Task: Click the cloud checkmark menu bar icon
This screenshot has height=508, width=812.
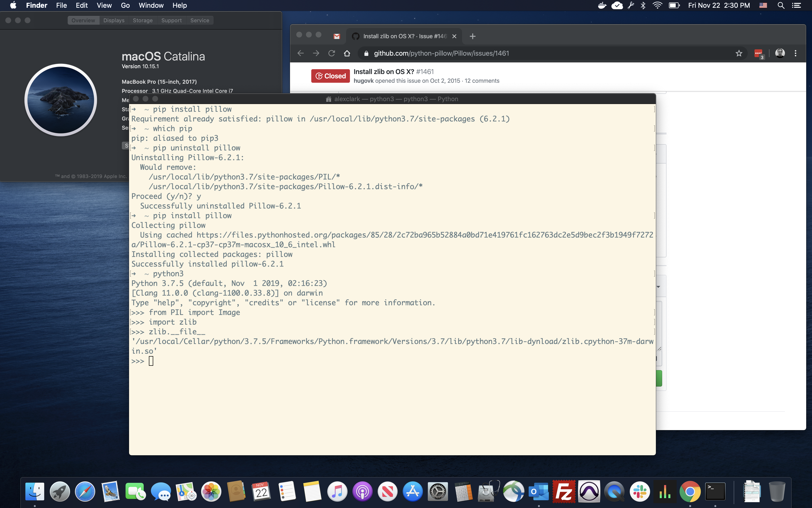Action: coord(617,5)
